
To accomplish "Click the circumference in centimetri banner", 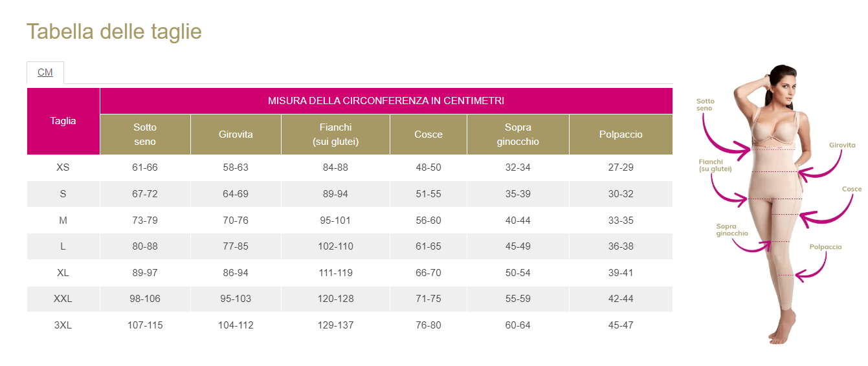I will tap(386, 101).
